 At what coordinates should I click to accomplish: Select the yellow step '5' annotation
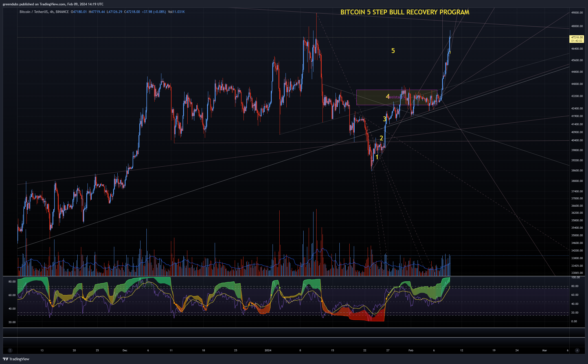393,51
